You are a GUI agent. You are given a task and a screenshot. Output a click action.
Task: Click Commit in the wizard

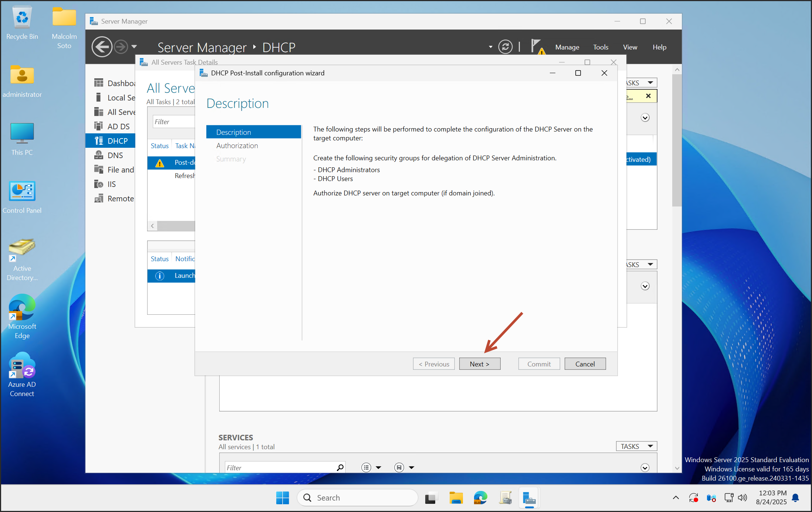pyautogui.click(x=539, y=363)
